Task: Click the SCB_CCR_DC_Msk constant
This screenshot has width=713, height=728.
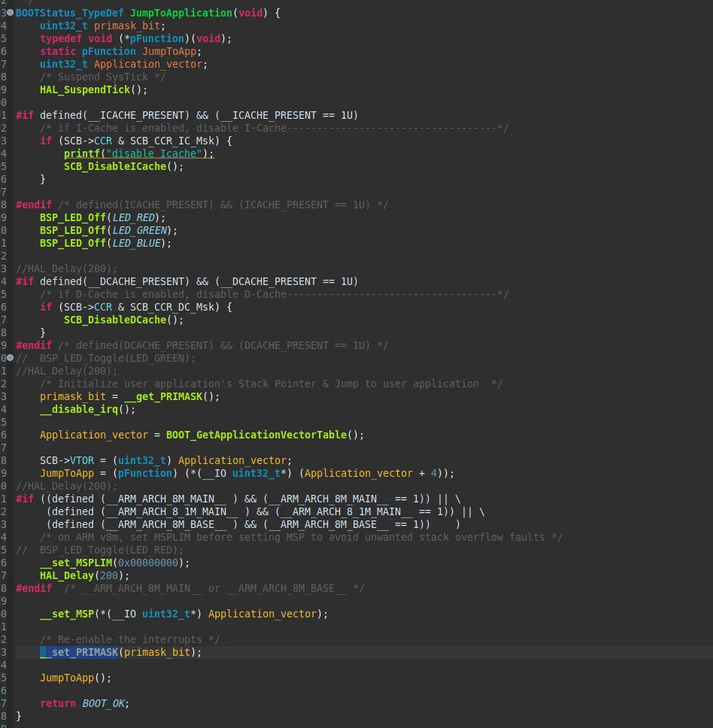Action: (x=171, y=307)
